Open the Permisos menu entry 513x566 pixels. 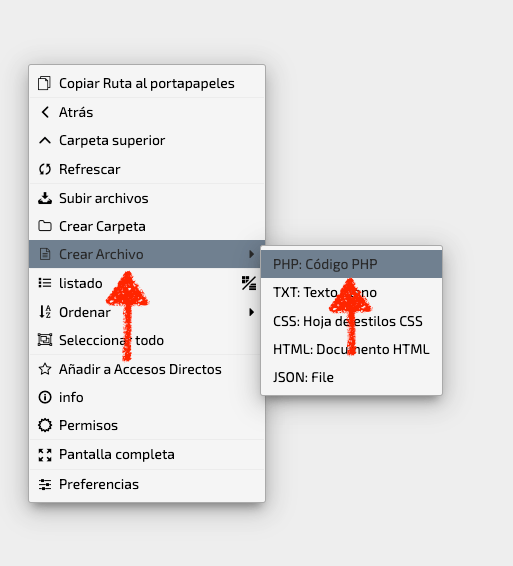tap(147, 425)
